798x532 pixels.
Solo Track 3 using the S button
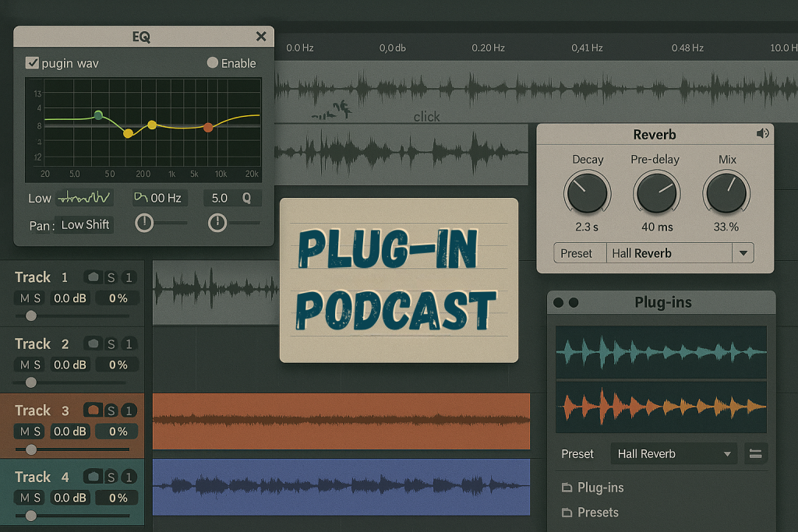[x=111, y=410]
